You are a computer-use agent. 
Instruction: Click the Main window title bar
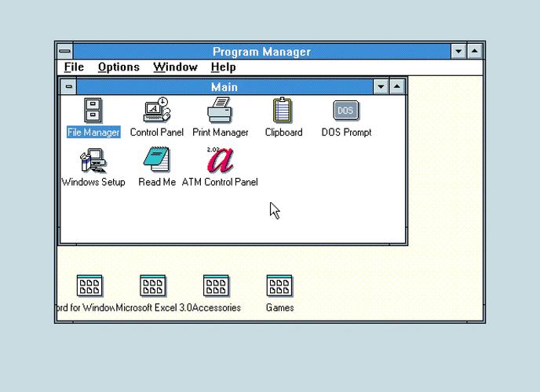224,87
